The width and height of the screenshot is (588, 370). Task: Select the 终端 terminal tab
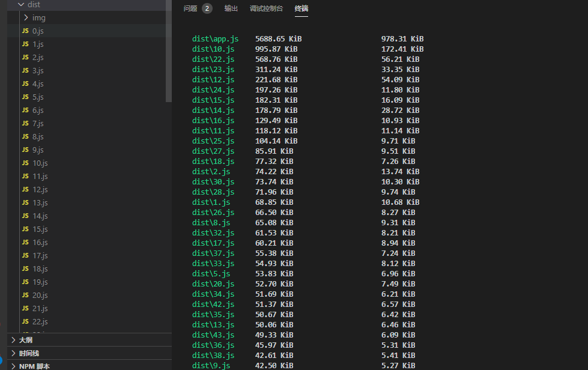pos(302,8)
